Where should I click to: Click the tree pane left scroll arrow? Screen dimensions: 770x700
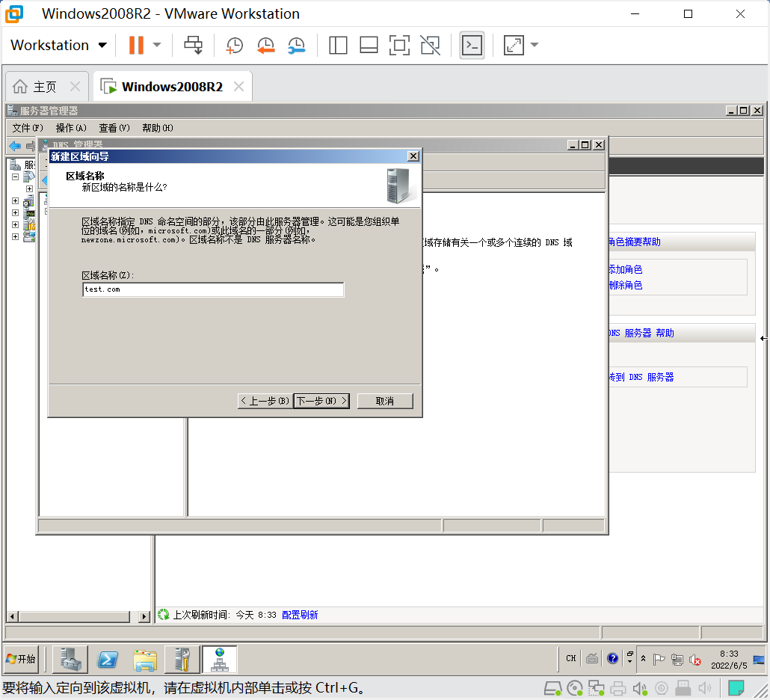point(13,616)
